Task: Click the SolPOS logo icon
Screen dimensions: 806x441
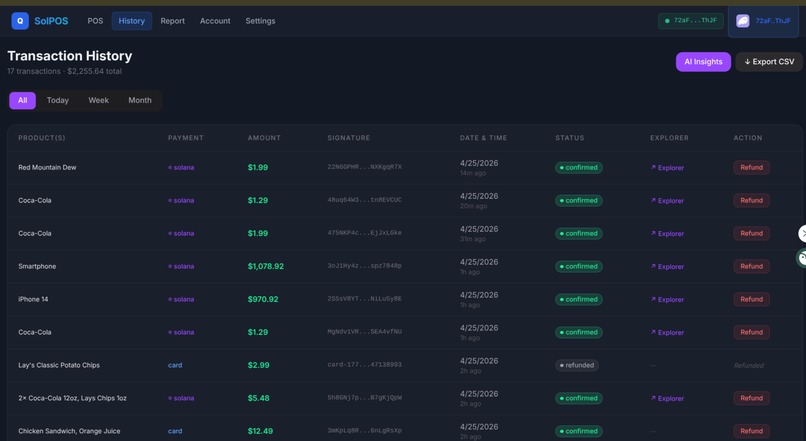Action: click(20, 21)
